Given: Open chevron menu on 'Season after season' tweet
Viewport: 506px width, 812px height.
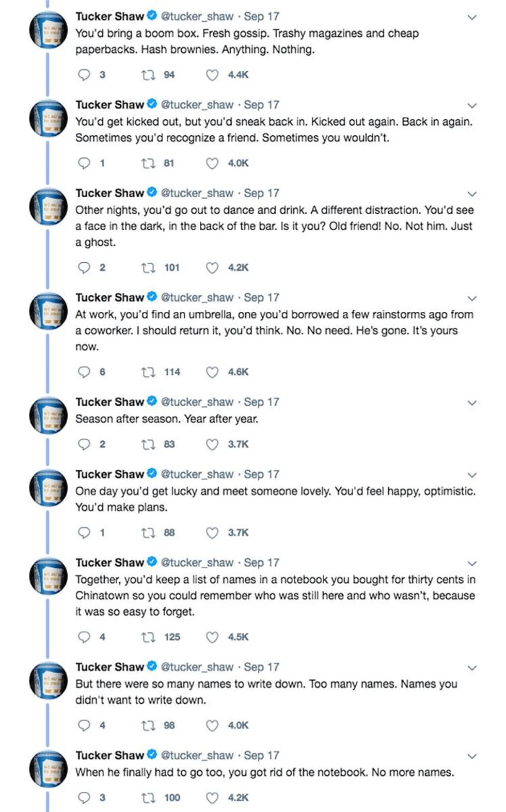Looking at the screenshot, I should point(471,403).
